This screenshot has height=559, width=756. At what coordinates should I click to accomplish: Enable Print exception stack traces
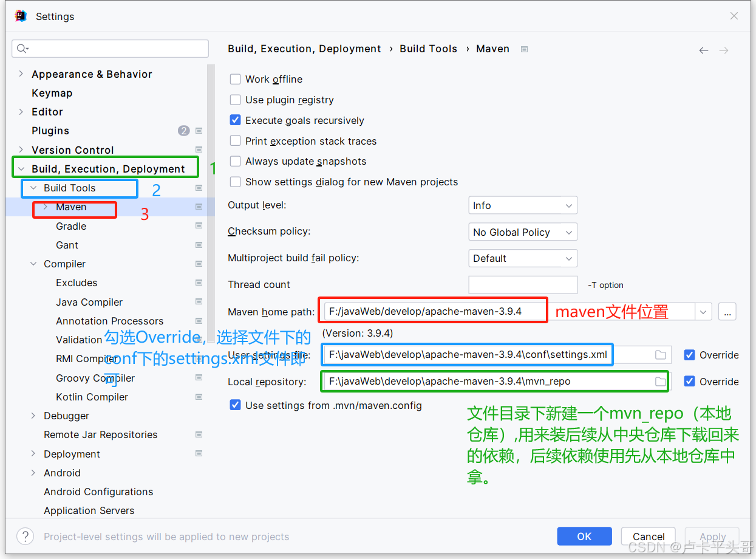236,141
